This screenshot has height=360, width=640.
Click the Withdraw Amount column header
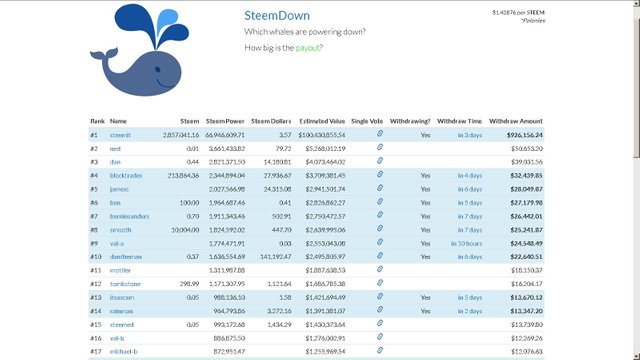(x=516, y=121)
